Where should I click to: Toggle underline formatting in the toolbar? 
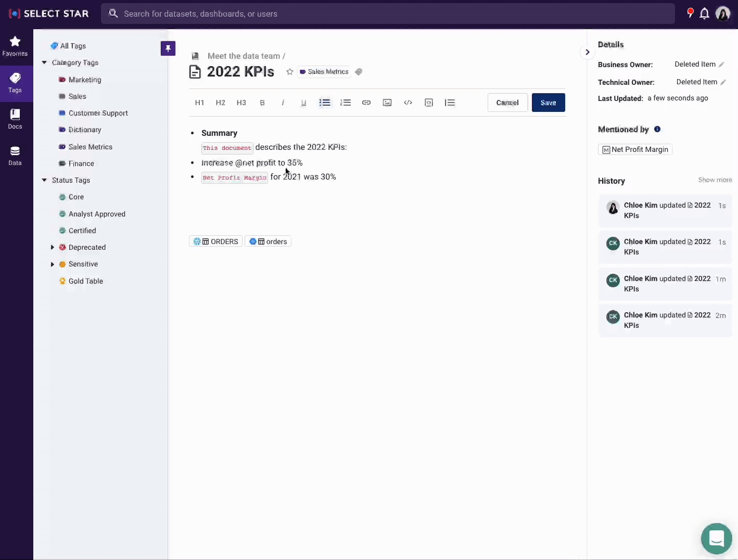tap(303, 103)
